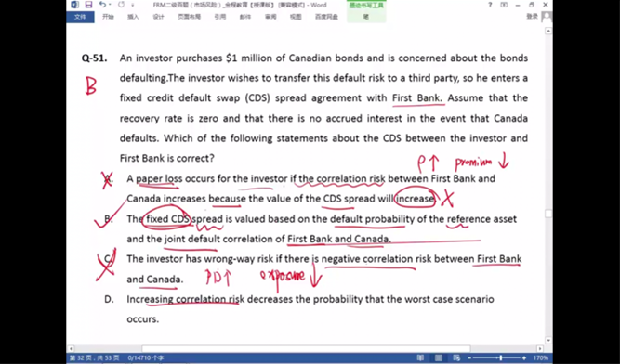This screenshot has height=364, width=620.
Task: Open the blue 文件 File tab
Action: [80, 17]
